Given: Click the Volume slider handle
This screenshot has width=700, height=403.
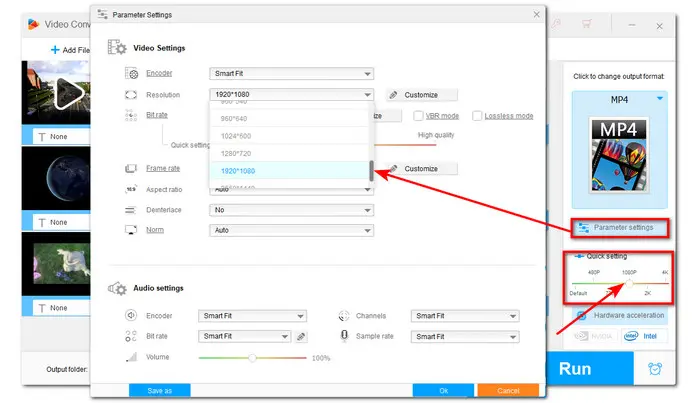Looking at the screenshot, I should (x=252, y=358).
